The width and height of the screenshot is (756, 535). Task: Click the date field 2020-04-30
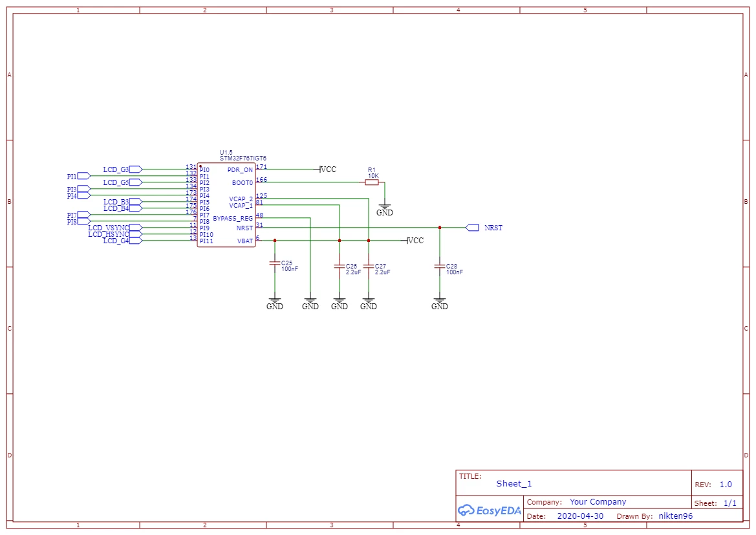(580, 516)
